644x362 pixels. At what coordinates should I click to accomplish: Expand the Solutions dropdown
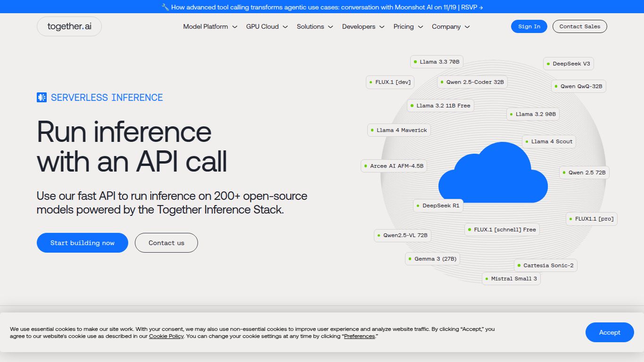314,27
